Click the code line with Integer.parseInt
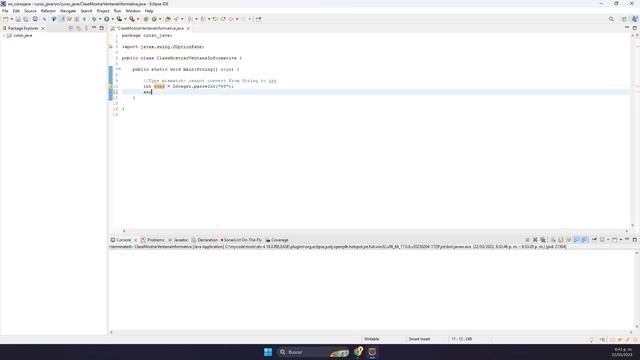The image size is (640, 360). coord(188,87)
